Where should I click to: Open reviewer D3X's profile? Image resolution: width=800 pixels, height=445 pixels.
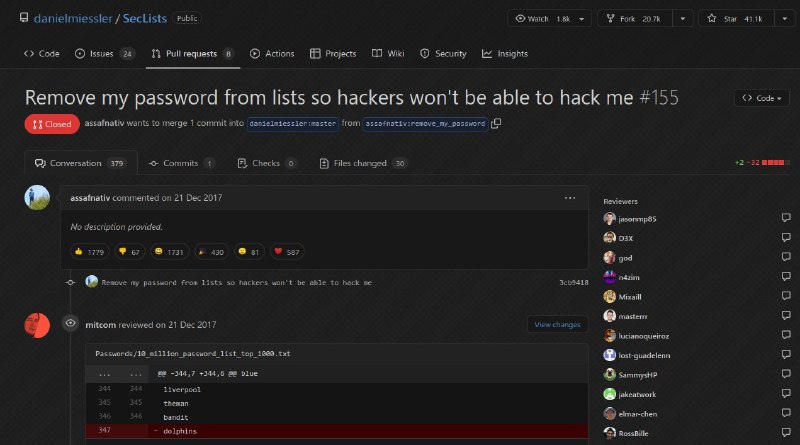[x=626, y=238]
